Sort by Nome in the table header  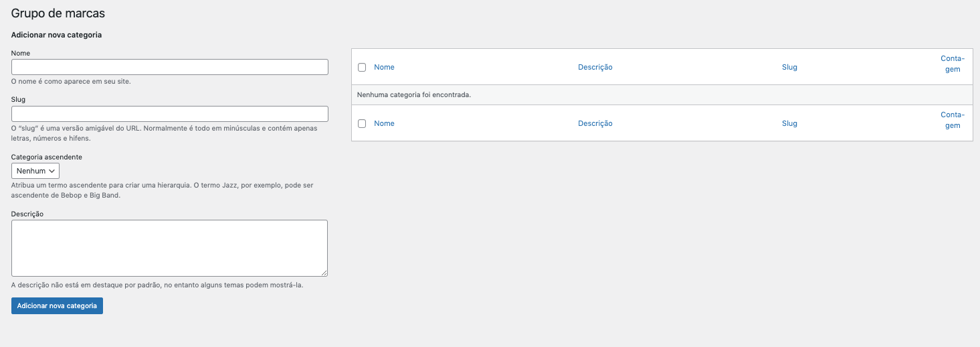384,67
